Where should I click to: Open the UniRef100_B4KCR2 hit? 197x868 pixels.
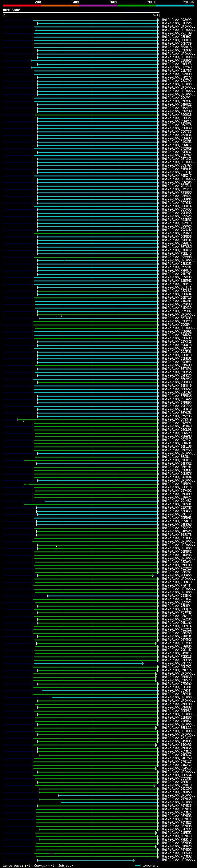click(x=176, y=464)
